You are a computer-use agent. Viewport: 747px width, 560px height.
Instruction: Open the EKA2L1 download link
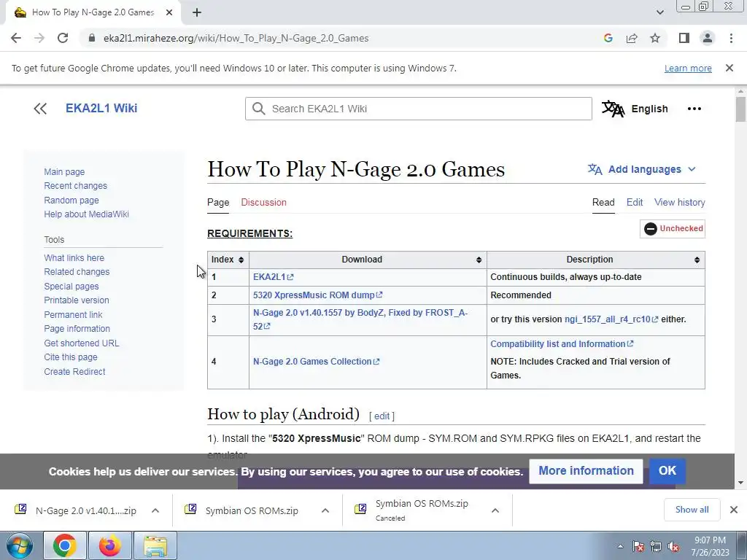point(273,277)
